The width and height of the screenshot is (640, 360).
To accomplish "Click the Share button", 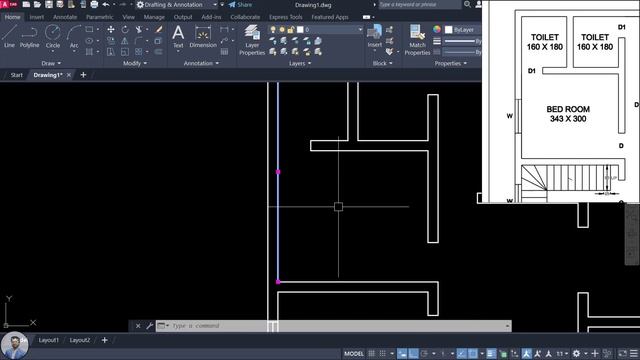I will [240, 5].
